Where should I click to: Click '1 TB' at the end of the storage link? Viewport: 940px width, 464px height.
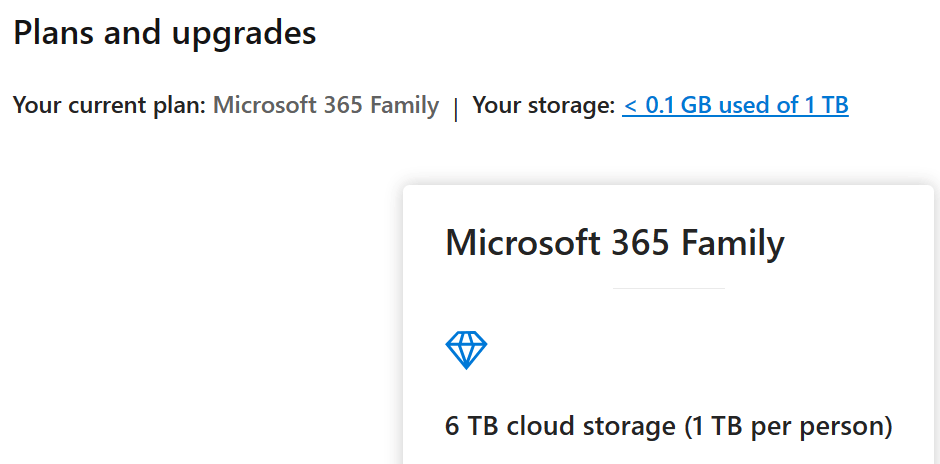pyautogui.click(x=827, y=105)
